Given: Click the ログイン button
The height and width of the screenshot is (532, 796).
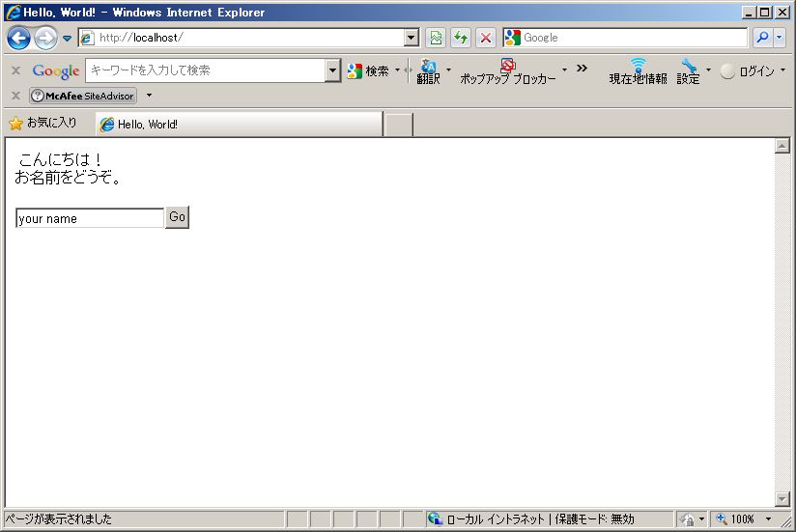Looking at the screenshot, I should tap(748, 71).
